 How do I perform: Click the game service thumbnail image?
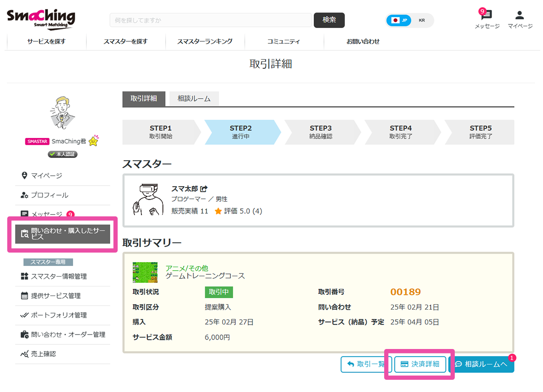pyautogui.click(x=145, y=272)
